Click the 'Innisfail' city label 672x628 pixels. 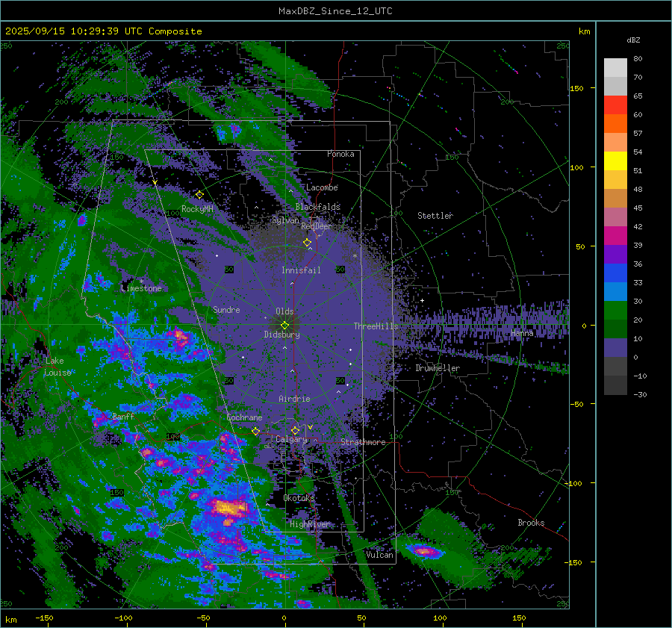[301, 270]
